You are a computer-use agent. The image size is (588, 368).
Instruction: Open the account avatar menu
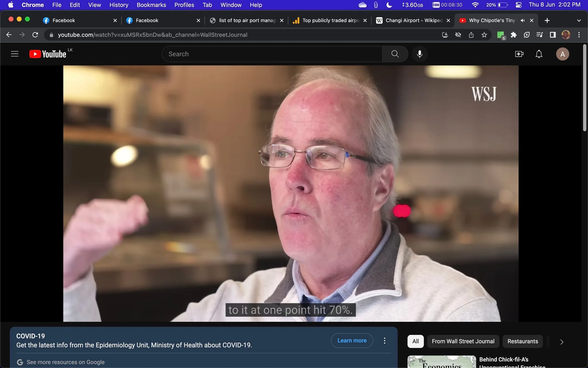(562, 54)
